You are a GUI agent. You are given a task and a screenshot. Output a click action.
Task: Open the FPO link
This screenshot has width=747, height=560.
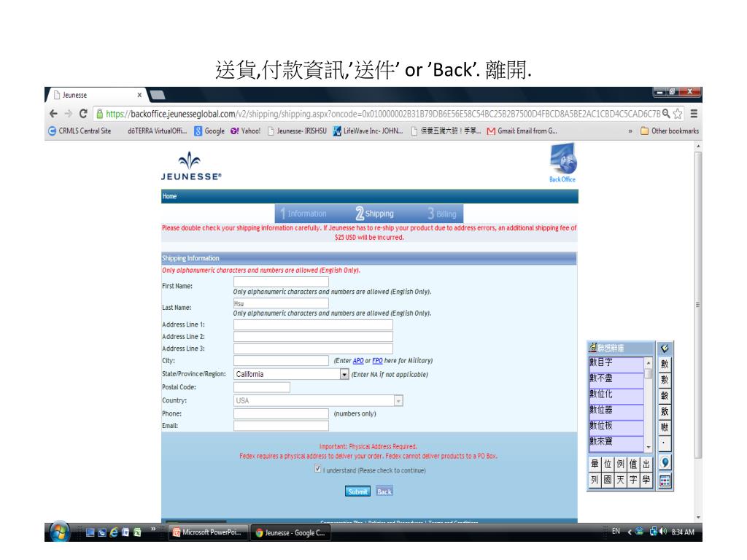point(377,361)
